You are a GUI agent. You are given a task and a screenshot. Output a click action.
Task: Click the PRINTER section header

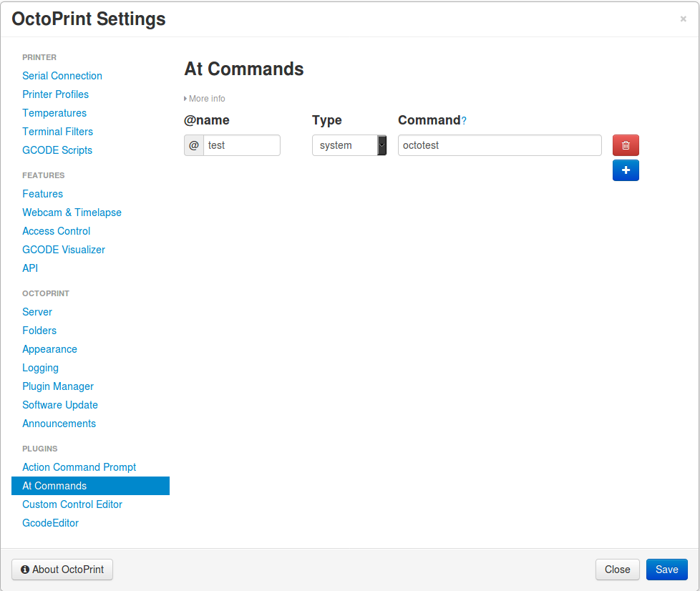coord(39,57)
